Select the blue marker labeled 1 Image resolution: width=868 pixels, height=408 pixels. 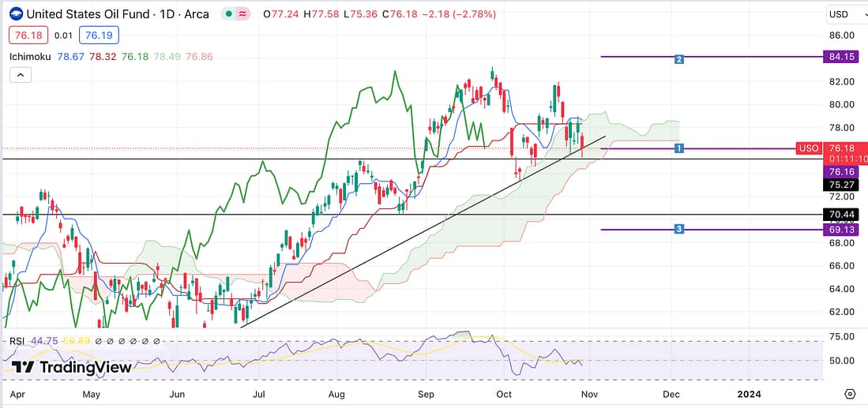678,148
